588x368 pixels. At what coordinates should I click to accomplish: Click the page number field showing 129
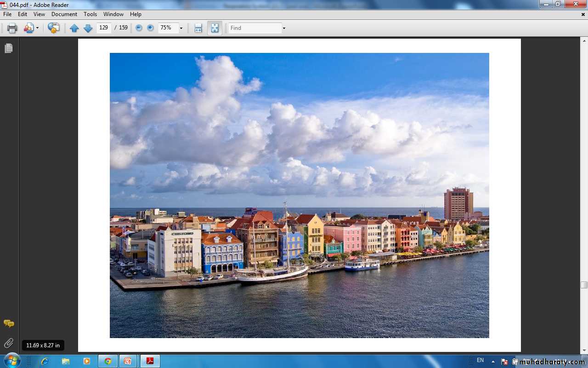pyautogui.click(x=104, y=28)
